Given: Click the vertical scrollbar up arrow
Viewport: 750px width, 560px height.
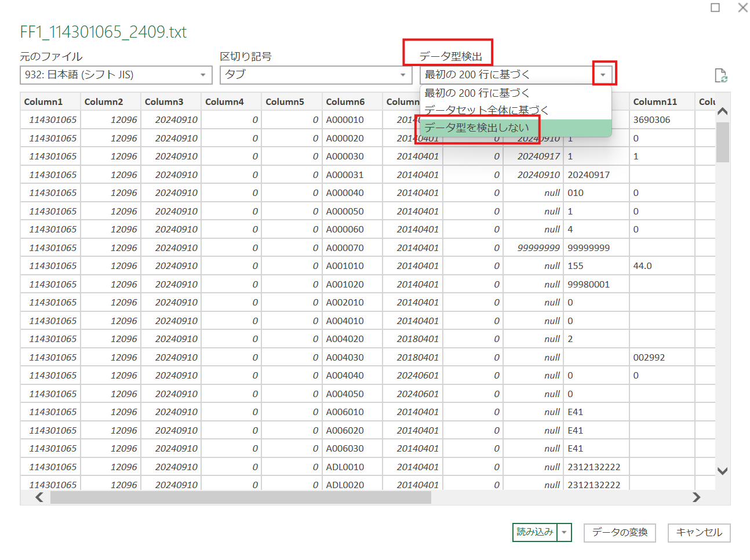Looking at the screenshot, I should pyautogui.click(x=722, y=111).
